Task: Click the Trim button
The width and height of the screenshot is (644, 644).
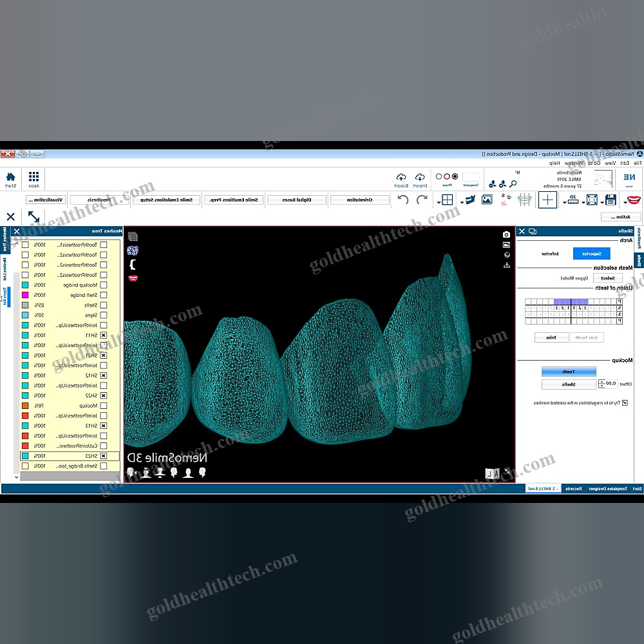Action: 552,337
